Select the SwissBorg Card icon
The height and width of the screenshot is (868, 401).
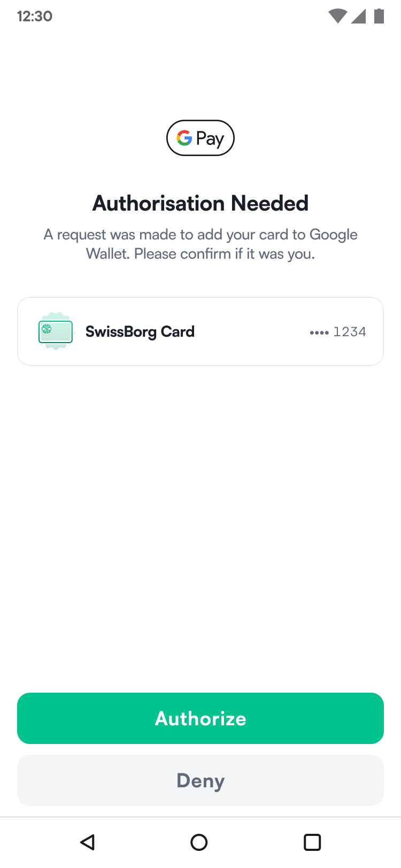click(55, 331)
